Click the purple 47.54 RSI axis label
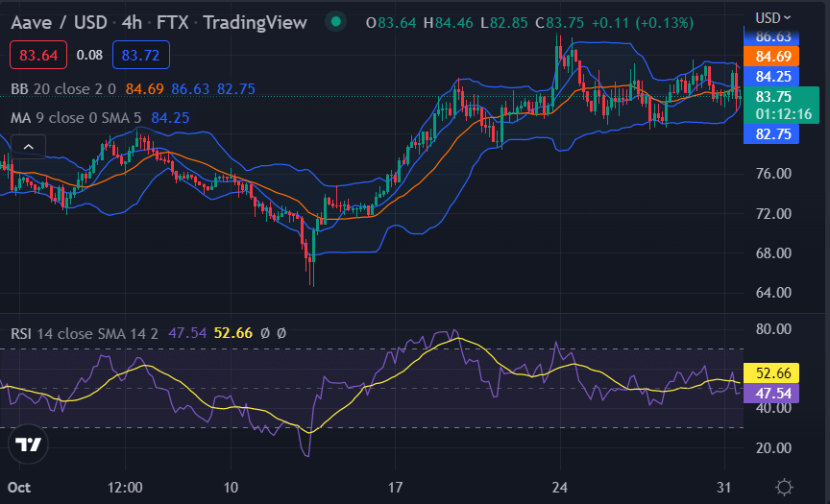Viewport: 830px width, 504px height. pyautogui.click(x=771, y=394)
